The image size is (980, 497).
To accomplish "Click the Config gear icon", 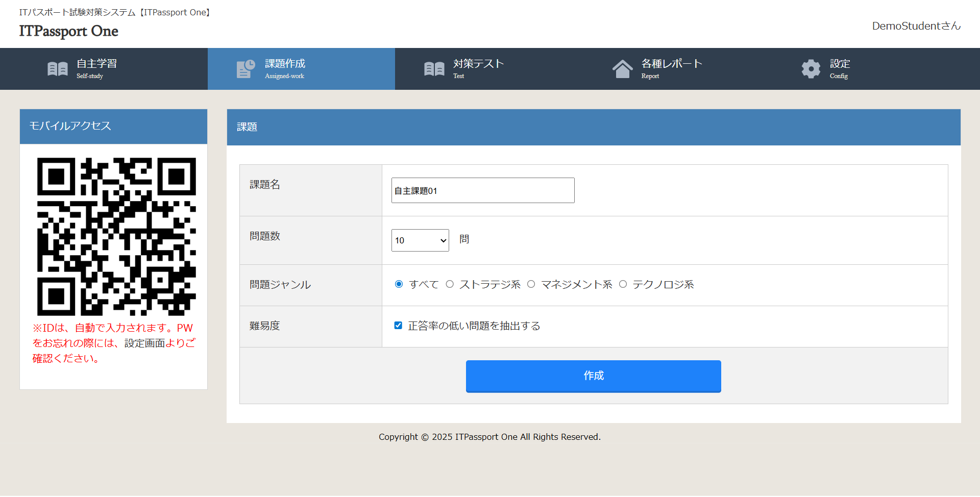I will click(x=811, y=68).
